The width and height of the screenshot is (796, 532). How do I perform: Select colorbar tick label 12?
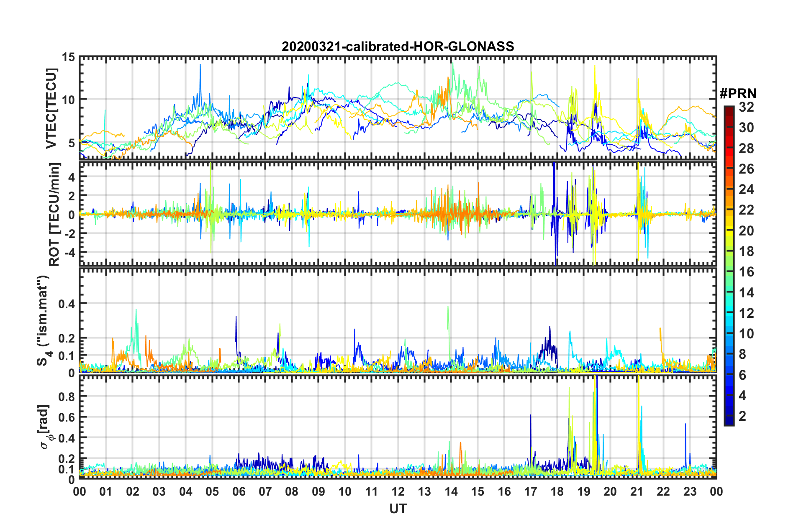pyautogui.click(x=746, y=313)
